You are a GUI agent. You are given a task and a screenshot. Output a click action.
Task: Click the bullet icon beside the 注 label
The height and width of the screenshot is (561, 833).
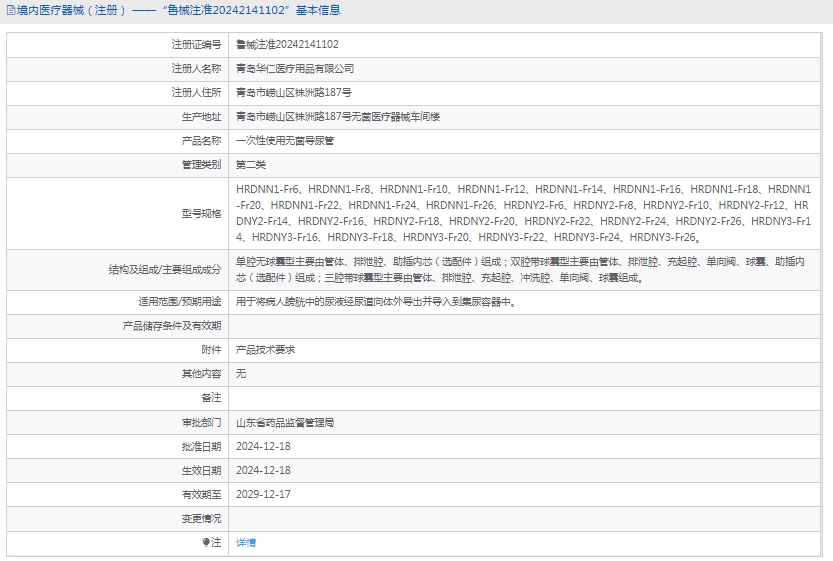pyautogui.click(x=206, y=542)
